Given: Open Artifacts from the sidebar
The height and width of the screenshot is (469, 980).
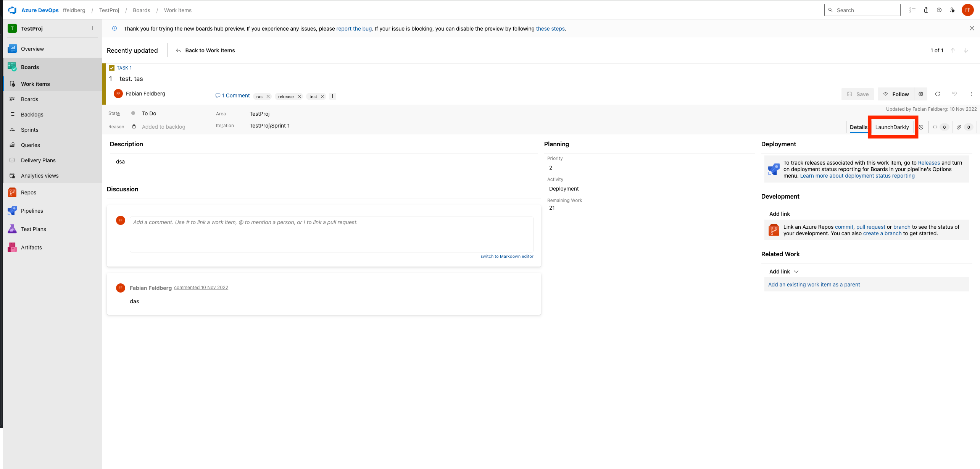Looking at the screenshot, I should click(x=12, y=247).
